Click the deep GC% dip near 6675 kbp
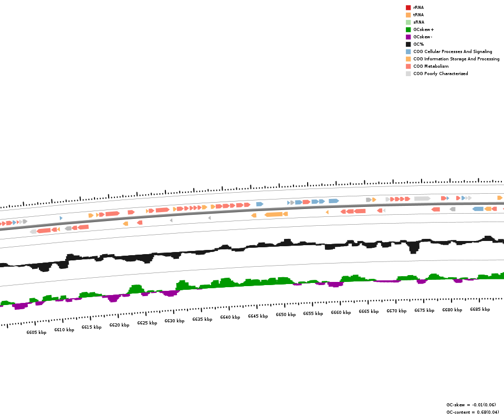 [x=415, y=248]
